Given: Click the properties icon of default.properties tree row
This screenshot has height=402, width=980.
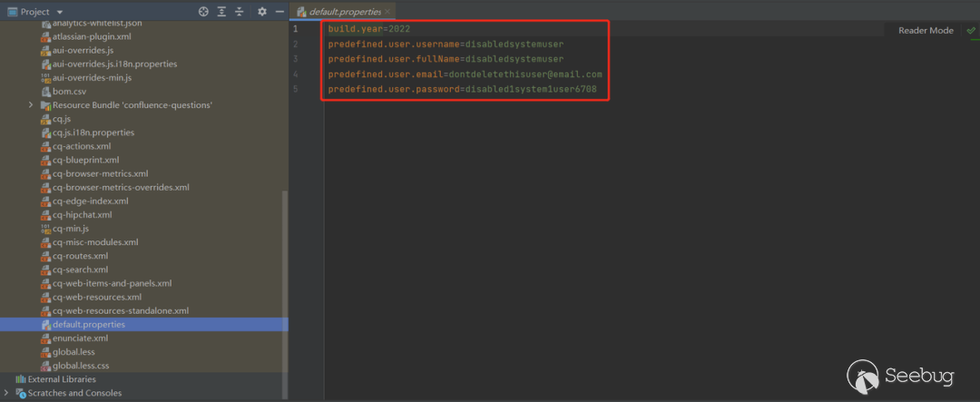Looking at the screenshot, I should point(45,325).
